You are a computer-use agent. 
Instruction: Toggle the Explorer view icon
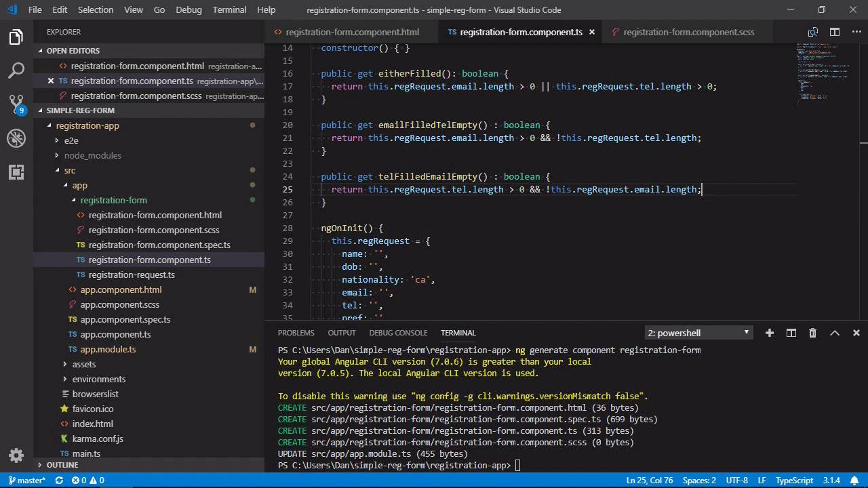click(x=16, y=37)
